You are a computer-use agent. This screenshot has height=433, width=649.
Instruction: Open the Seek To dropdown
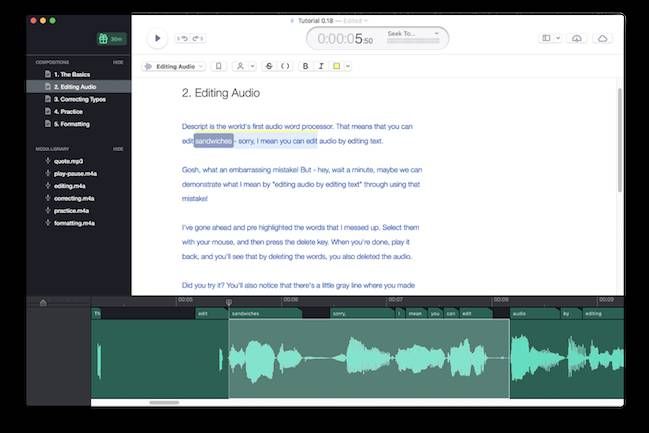pyautogui.click(x=410, y=34)
